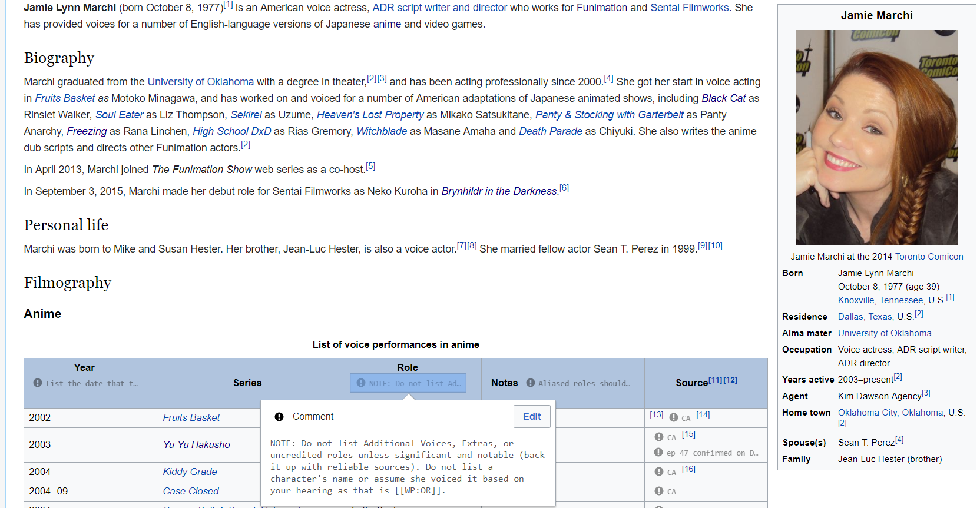Open the Panty & Stocking with Garterbelt link
The image size is (980, 508).
(610, 115)
